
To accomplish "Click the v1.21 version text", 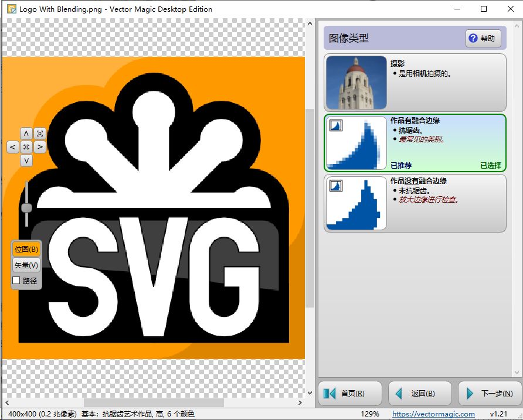I will tap(498, 414).
